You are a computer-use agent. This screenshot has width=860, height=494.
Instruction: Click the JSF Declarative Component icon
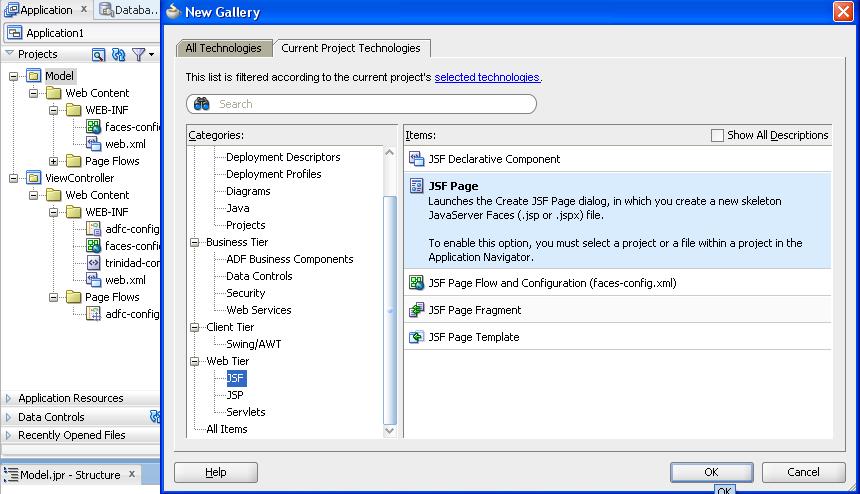coord(417,159)
